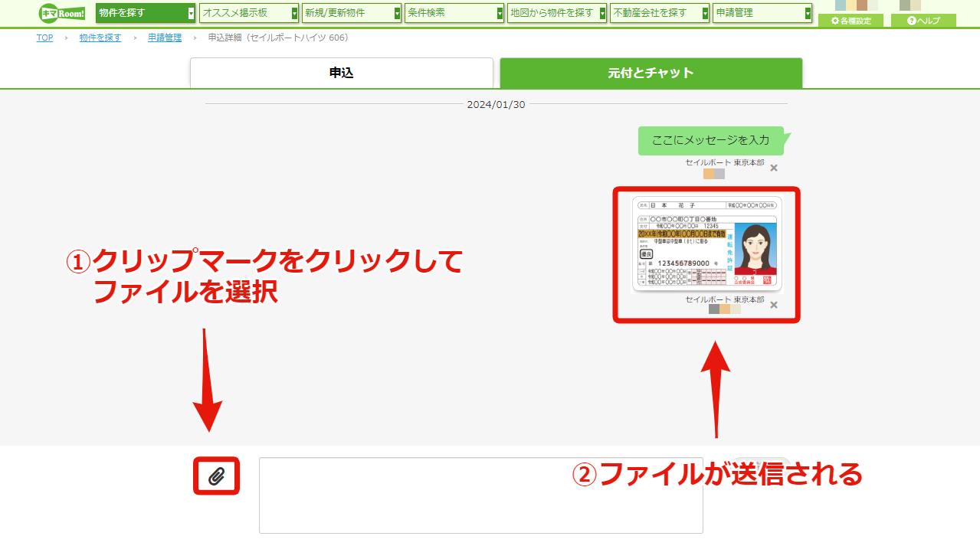Image resolution: width=980 pixels, height=559 pixels.
Task: Click the キマRoom! logo
Action: [x=62, y=13]
